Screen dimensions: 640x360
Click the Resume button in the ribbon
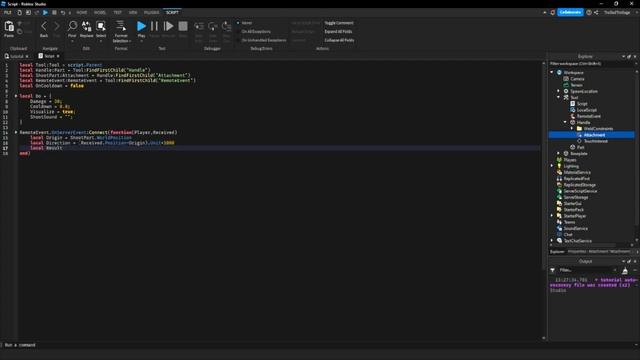[x=168, y=26]
